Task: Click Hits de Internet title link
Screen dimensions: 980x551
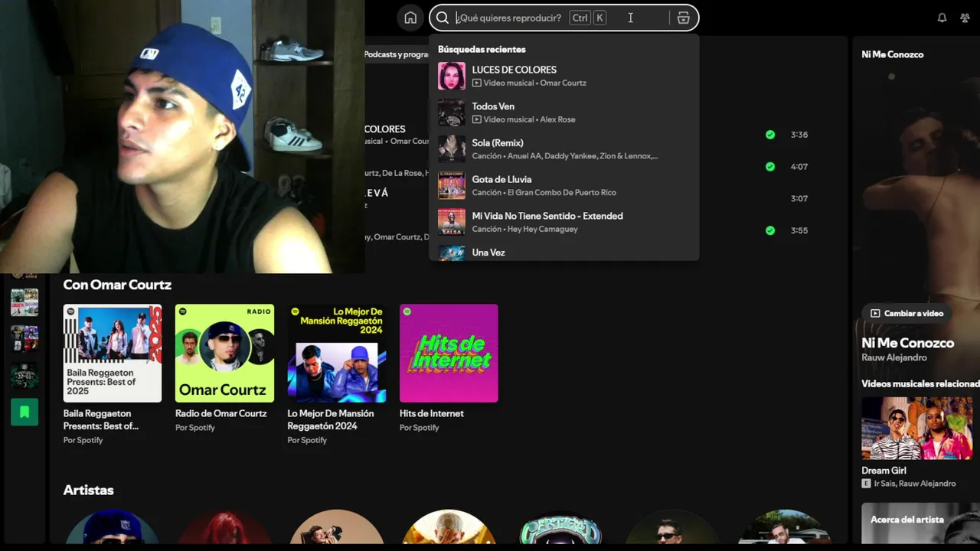Action: (432, 413)
